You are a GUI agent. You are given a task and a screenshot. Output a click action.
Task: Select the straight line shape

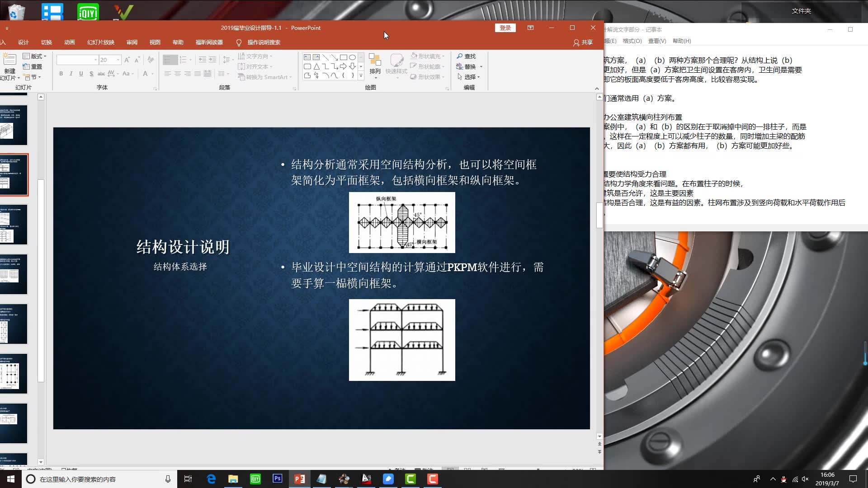click(x=325, y=57)
